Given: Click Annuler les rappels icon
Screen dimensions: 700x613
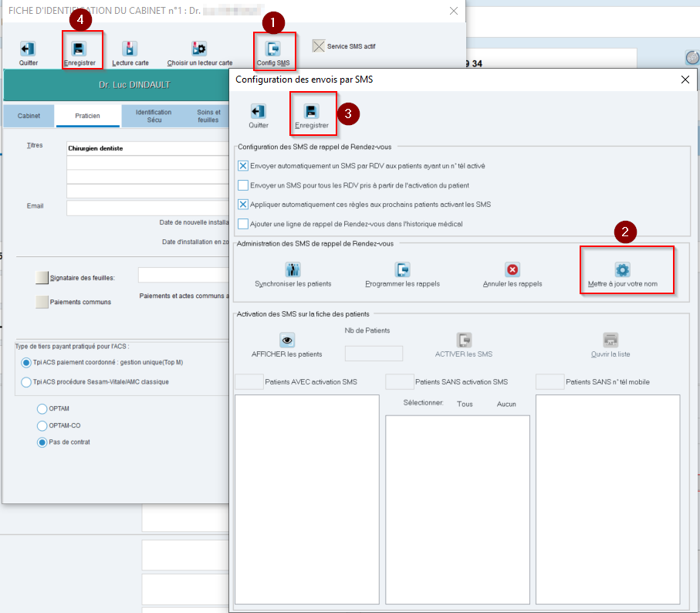Looking at the screenshot, I should click(x=512, y=269).
